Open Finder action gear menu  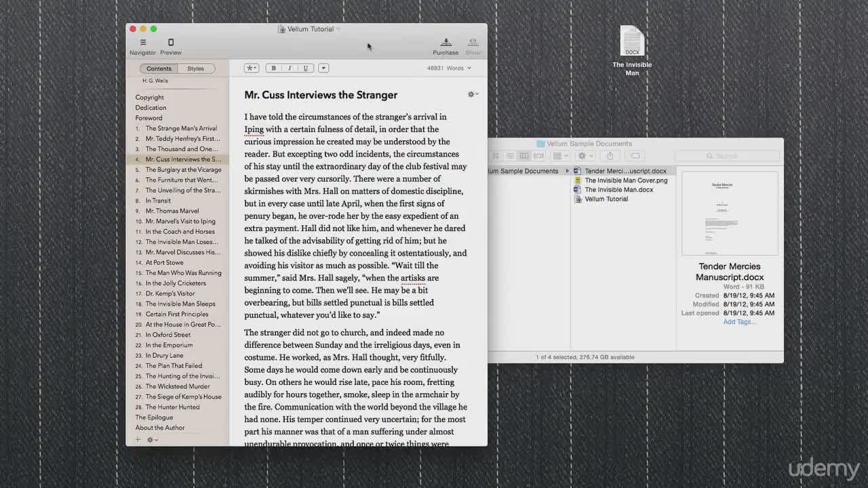[585, 156]
